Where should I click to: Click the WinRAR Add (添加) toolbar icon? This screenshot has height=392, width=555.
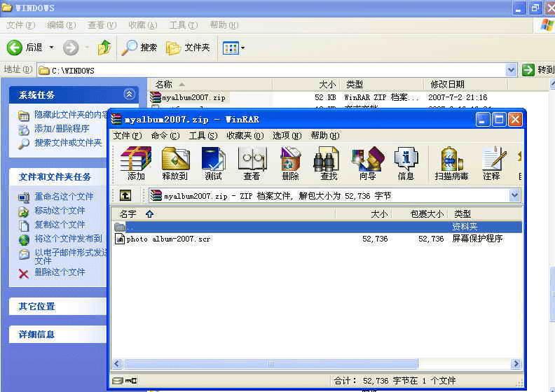[135, 163]
